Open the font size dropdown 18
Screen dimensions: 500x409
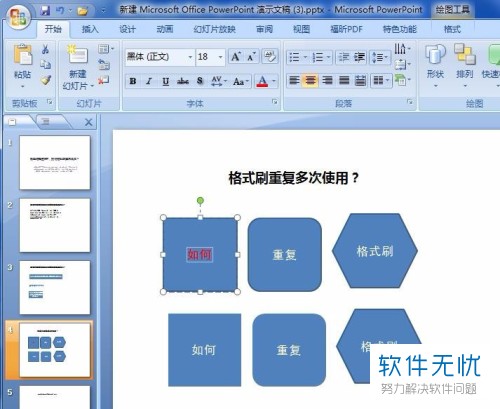pyautogui.click(x=220, y=57)
